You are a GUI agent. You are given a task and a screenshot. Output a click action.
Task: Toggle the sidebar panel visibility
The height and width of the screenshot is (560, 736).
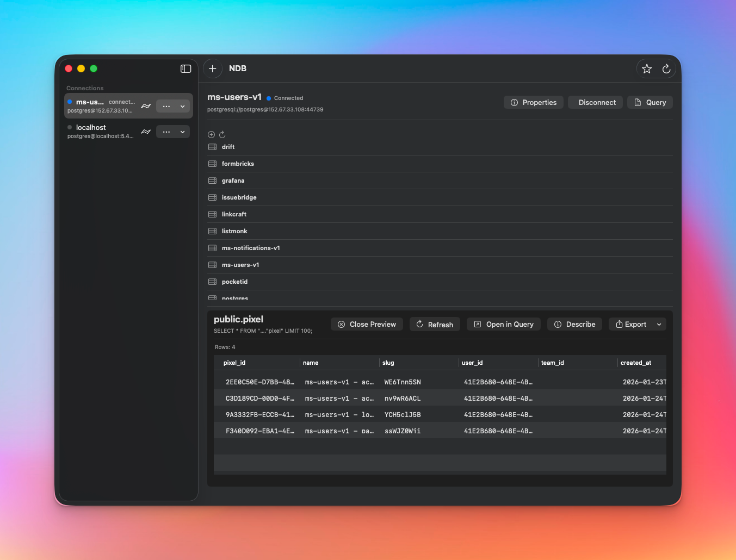tap(185, 69)
